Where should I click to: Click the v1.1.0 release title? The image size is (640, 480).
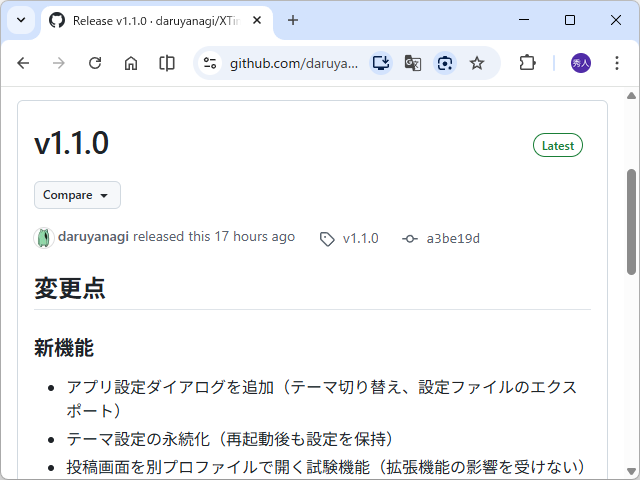[71, 143]
